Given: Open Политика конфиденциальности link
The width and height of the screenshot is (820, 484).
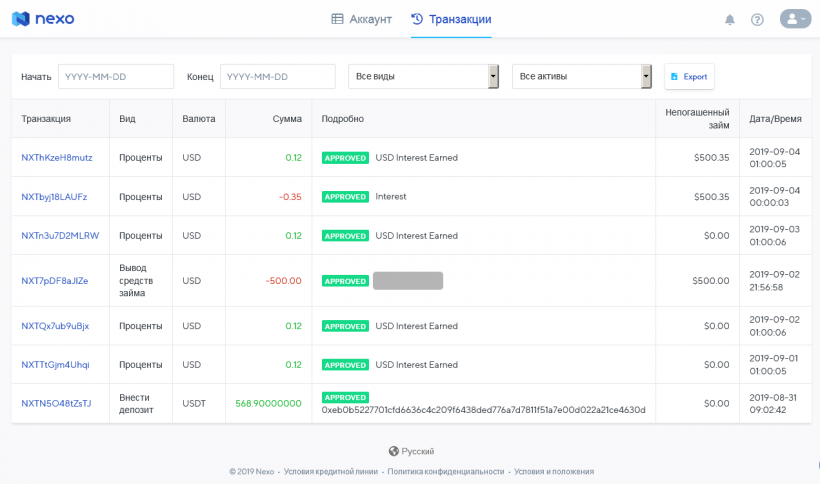Looking at the screenshot, I should click(x=445, y=471).
